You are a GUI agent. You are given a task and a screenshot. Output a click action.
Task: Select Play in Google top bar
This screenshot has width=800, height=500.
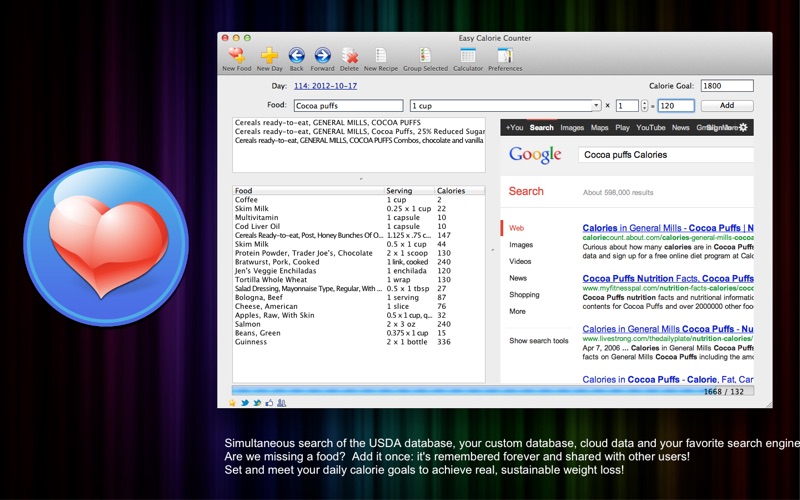(x=622, y=128)
